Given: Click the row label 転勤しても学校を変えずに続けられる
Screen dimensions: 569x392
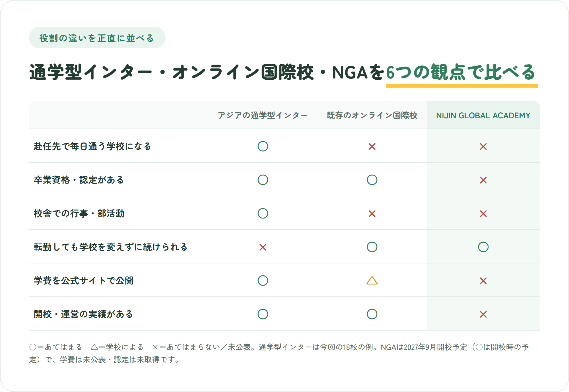Looking at the screenshot, I should 111,247.
